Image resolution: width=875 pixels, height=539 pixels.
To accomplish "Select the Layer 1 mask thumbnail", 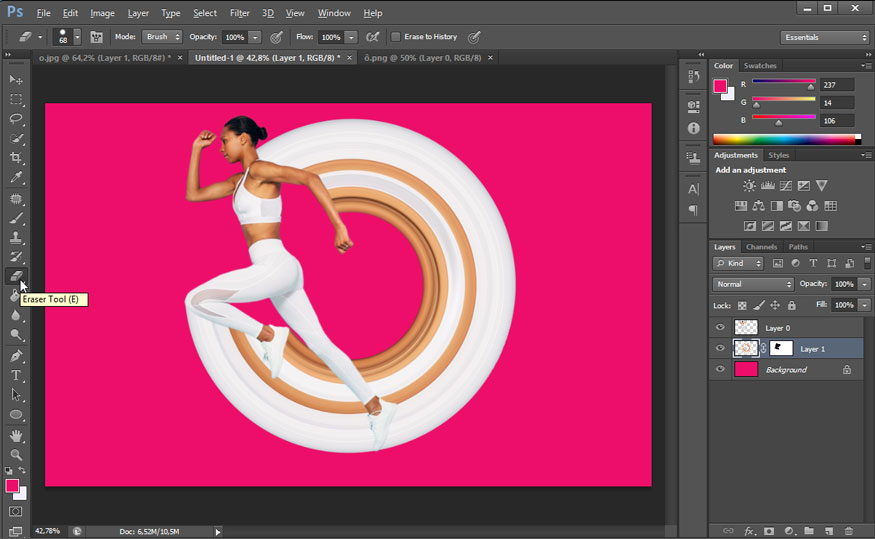I will pyautogui.click(x=781, y=349).
